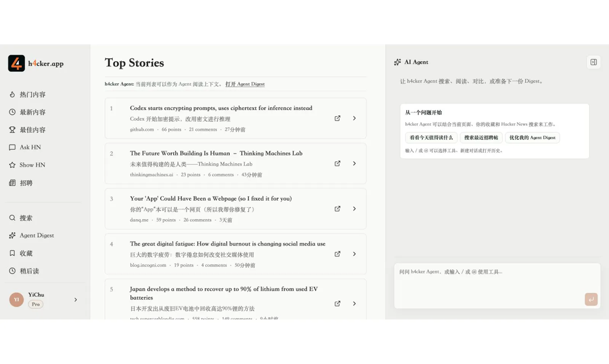Click the magnifier icon beside 搜索

(12, 218)
